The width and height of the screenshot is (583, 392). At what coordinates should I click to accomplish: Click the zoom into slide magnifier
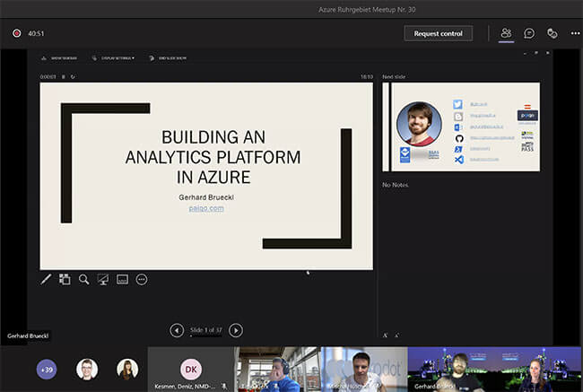[84, 279]
